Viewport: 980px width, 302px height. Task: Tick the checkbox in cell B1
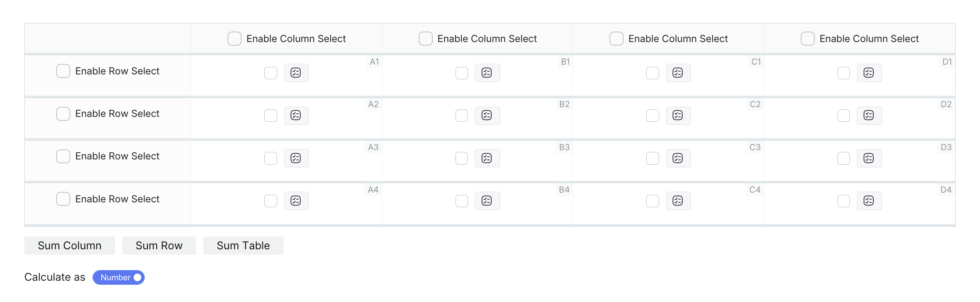click(x=462, y=73)
